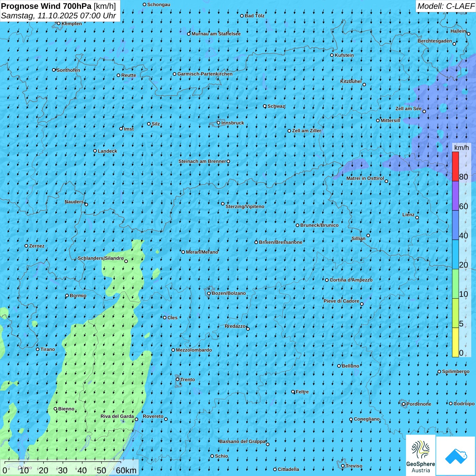Click the blue cloud logo icon

tap(456, 456)
